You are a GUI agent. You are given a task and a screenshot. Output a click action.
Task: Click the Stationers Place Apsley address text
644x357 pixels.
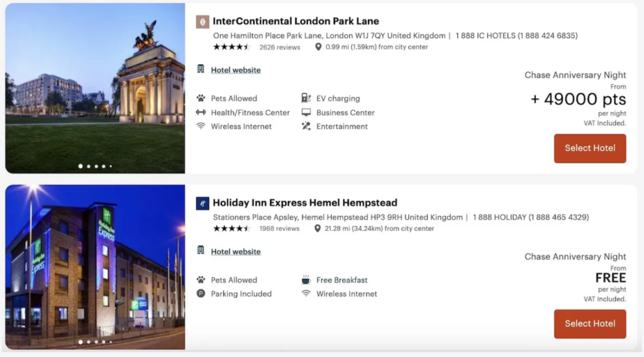[338, 217]
